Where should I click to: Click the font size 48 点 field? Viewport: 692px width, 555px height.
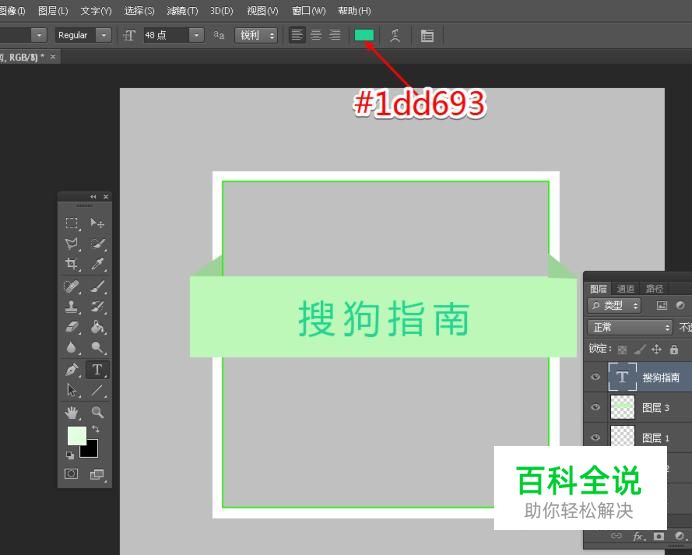click(x=166, y=35)
